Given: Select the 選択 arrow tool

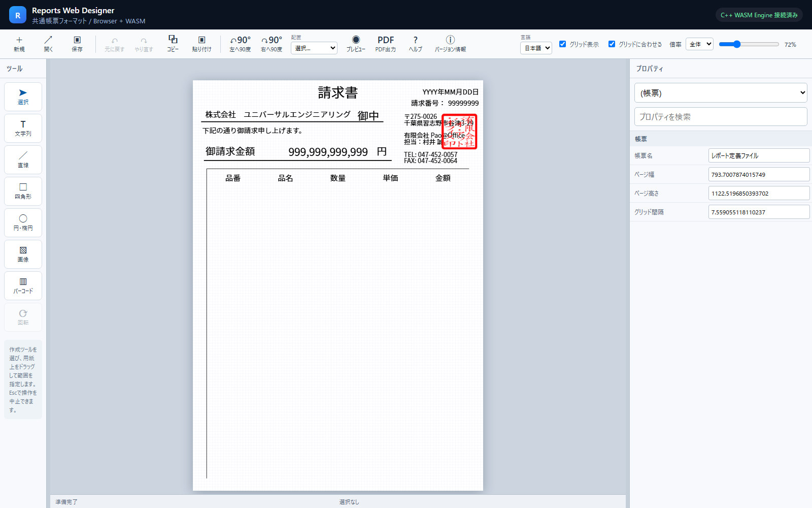Looking at the screenshot, I should click(23, 97).
